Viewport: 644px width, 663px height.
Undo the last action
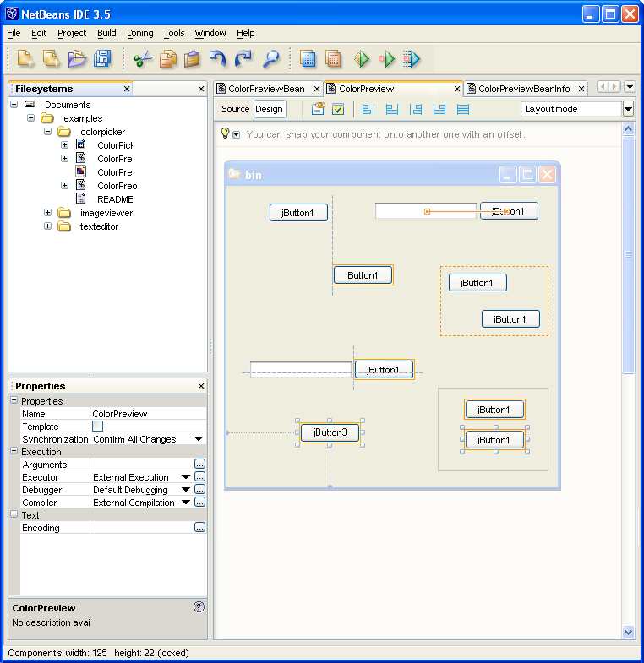[217, 59]
